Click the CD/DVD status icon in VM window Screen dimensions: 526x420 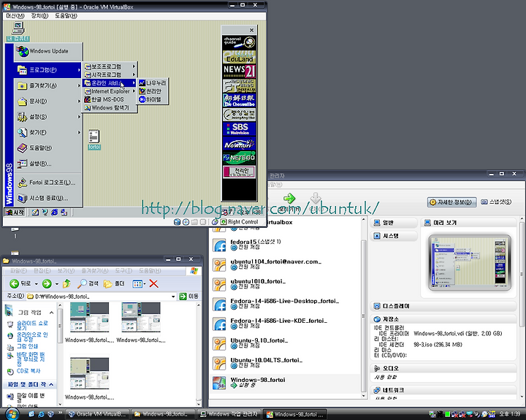pyautogui.click(x=186, y=222)
